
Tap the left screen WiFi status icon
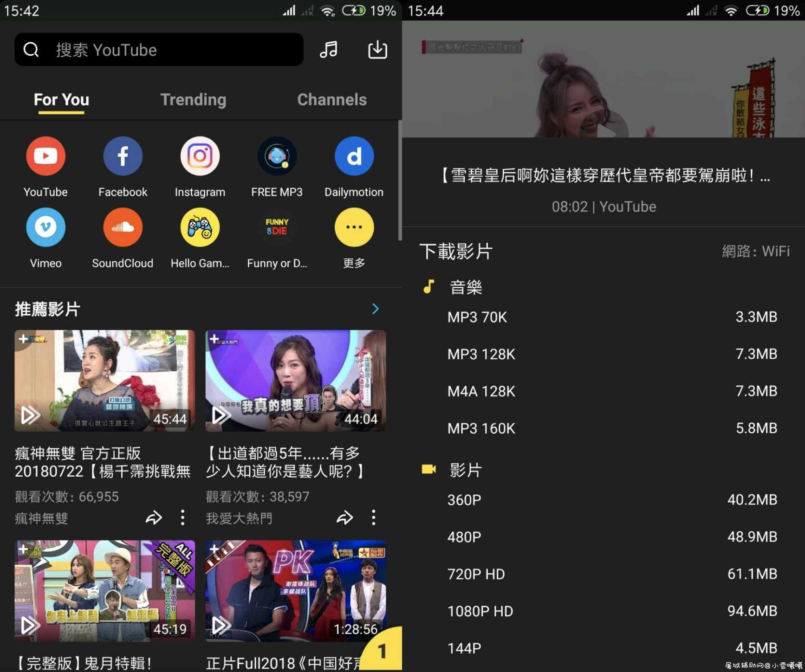[x=328, y=10]
